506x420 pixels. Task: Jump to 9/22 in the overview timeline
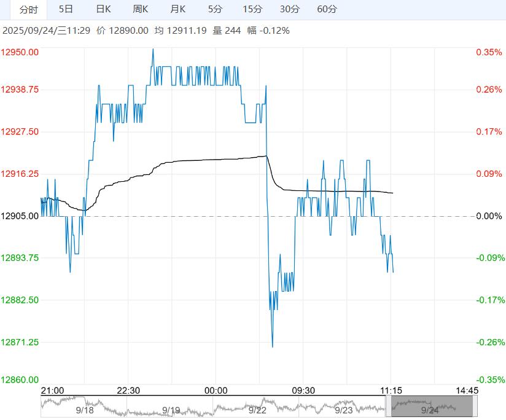coord(257,410)
